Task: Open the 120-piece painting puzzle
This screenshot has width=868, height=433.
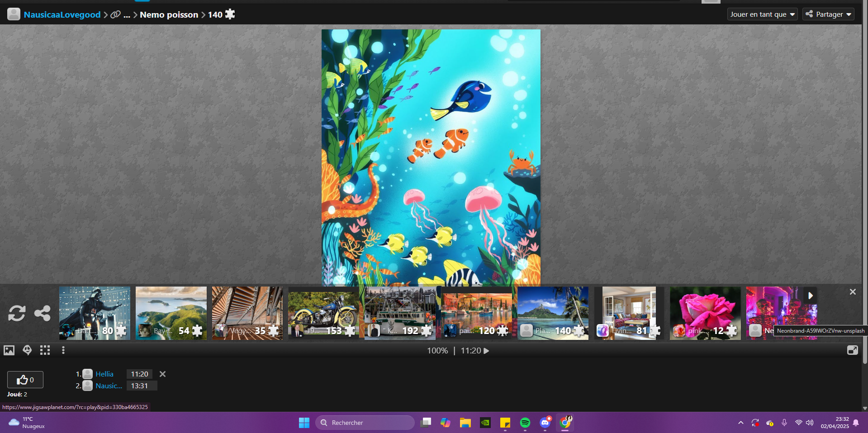Action: pos(477,313)
